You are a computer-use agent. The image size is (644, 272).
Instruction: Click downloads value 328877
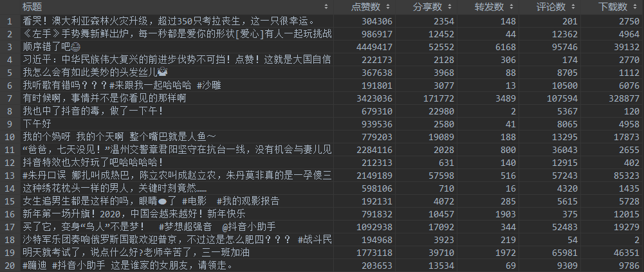click(624, 98)
